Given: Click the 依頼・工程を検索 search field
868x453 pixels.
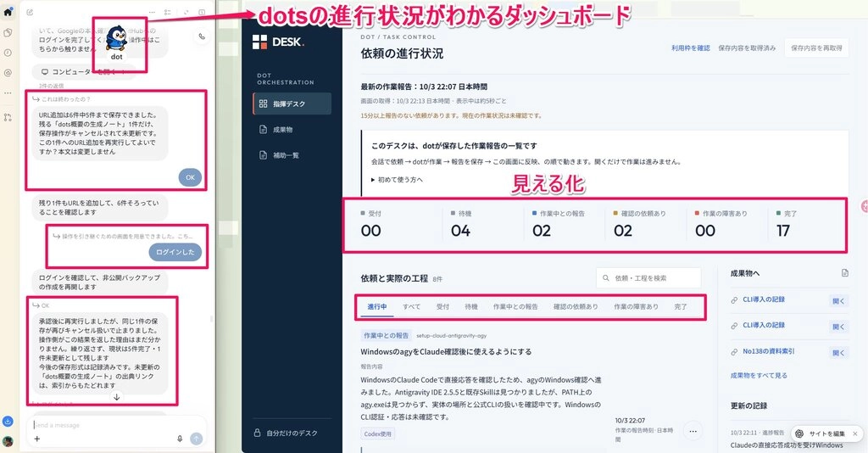Looking at the screenshot, I should pos(648,278).
